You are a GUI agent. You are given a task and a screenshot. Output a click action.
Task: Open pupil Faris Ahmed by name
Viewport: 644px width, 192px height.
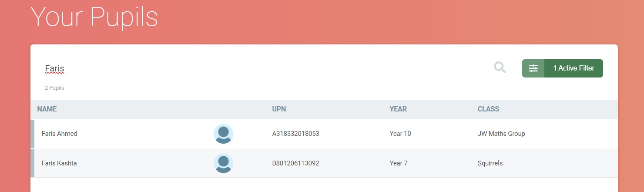(60, 134)
